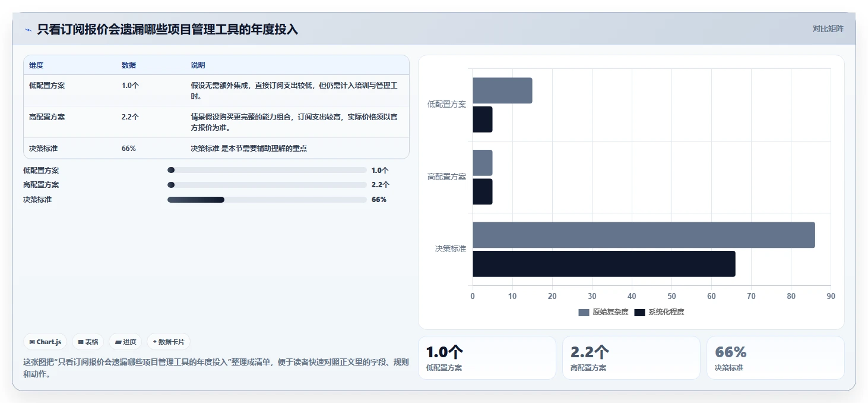Click the lightning icon beside the title
Viewport: 868px width, 403px height.
(28, 30)
